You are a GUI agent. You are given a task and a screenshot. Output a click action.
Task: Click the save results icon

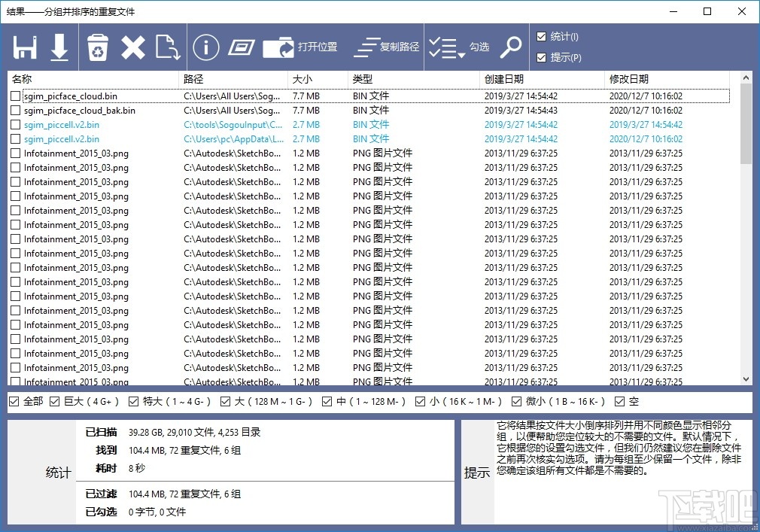point(23,47)
